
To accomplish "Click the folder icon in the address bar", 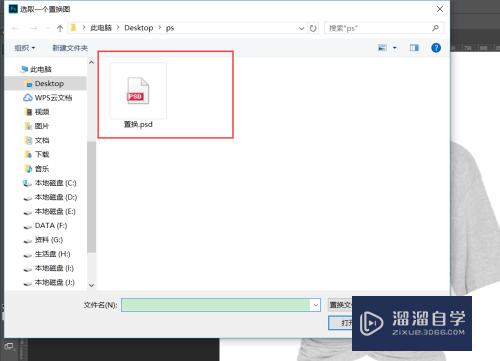I will coord(74,28).
